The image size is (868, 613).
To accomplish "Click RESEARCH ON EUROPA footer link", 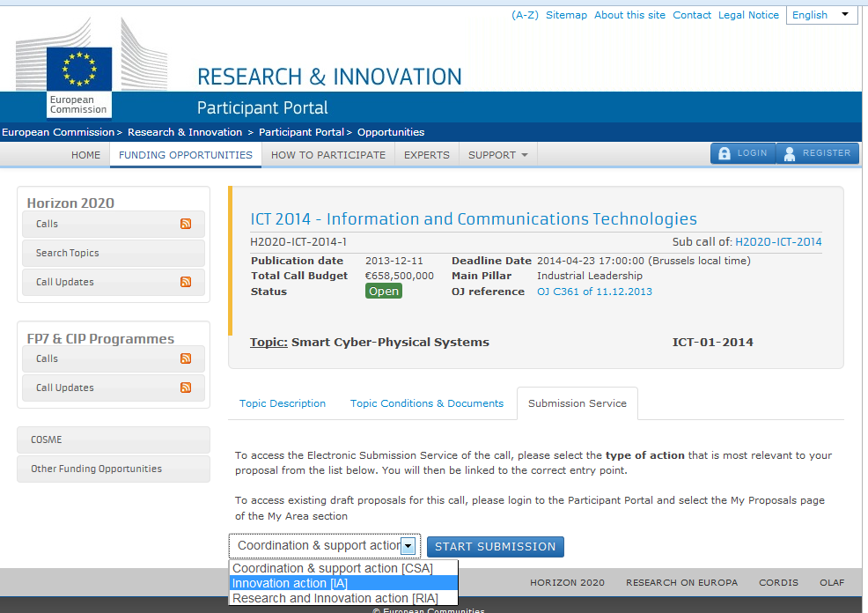I will coord(682,582).
